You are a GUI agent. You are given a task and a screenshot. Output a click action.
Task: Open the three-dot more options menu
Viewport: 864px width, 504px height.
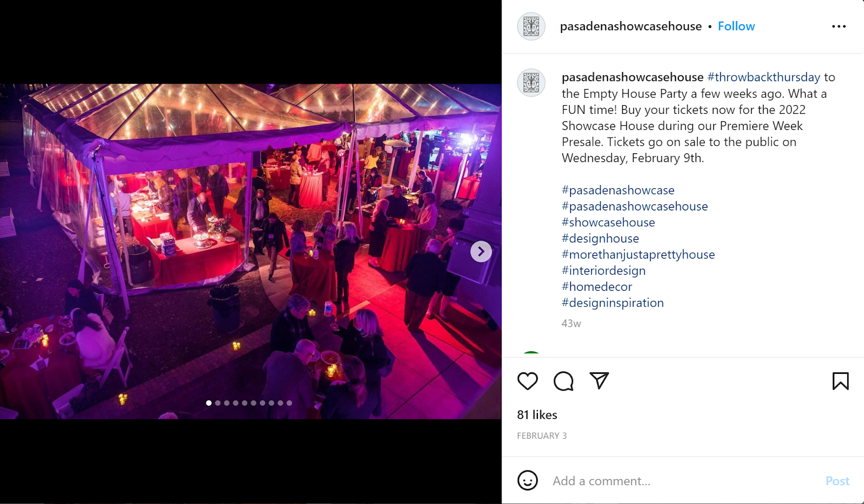pyautogui.click(x=839, y=26)
